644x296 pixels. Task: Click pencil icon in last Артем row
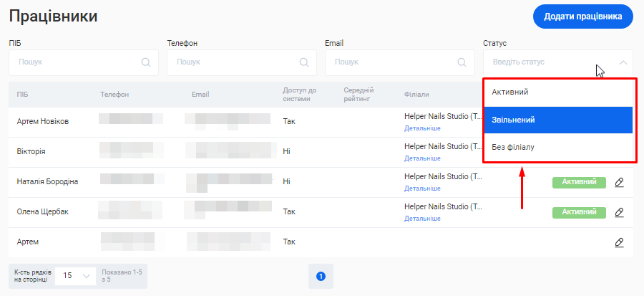pyautogui.click(x=620, y=242)
